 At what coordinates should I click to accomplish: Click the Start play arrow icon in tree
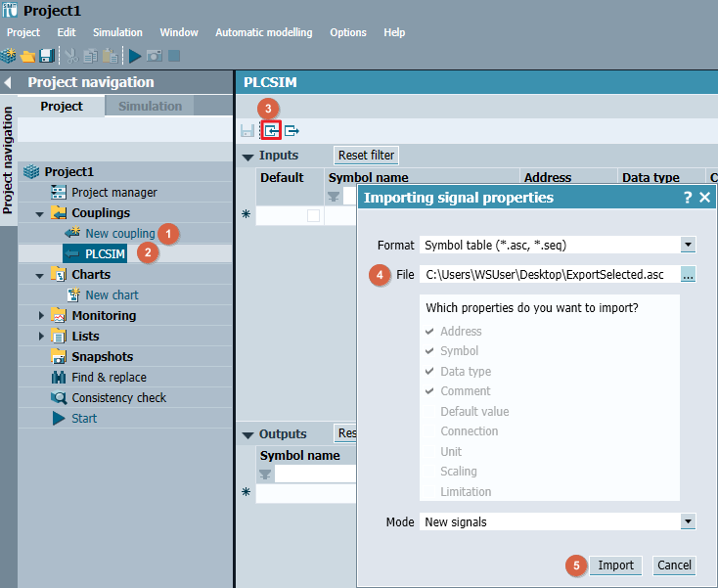[x=59, y=418]
